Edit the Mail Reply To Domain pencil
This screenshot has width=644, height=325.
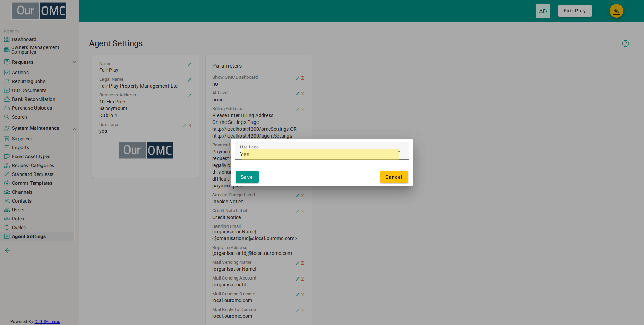tap(298, 310)
